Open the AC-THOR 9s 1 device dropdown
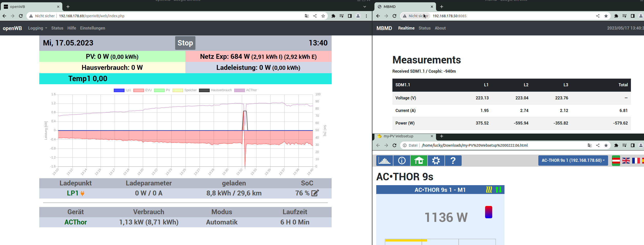Screen dimensions: 644x245 [573, 161]
